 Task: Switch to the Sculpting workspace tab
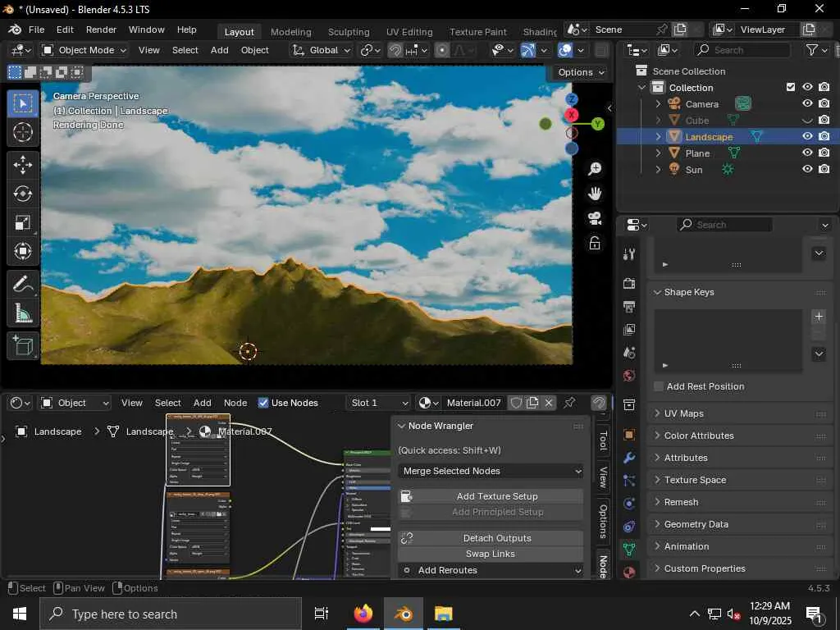349,32
